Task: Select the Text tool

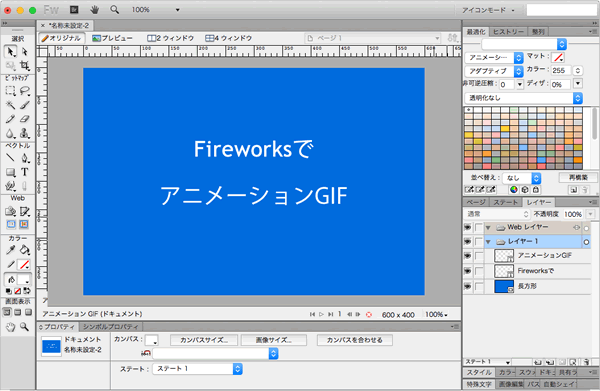Action: [x=24, y=172]
